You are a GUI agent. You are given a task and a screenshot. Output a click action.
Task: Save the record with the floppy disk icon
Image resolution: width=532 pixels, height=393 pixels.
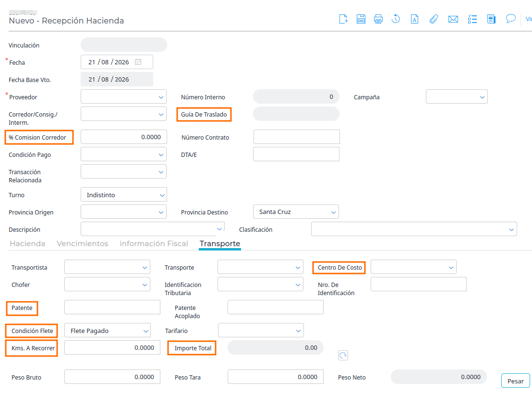click(x=361, y=19)
